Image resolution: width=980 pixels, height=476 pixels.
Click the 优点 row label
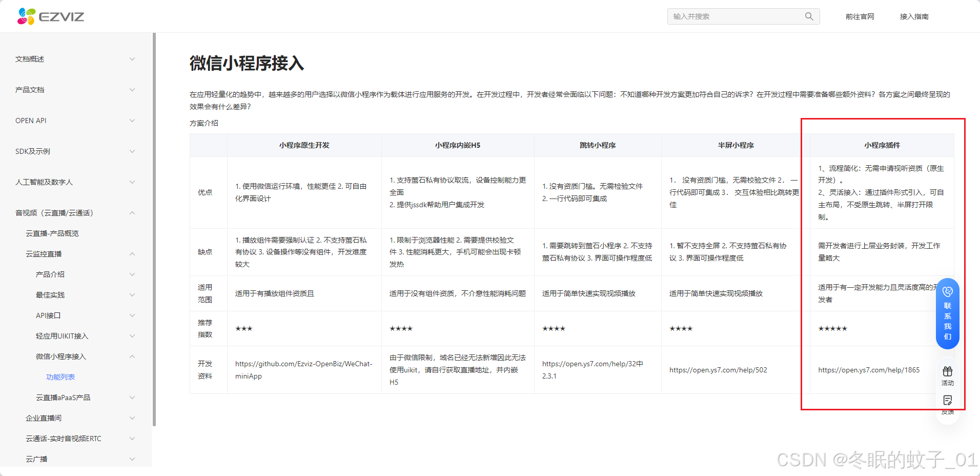tap(205, 192)
